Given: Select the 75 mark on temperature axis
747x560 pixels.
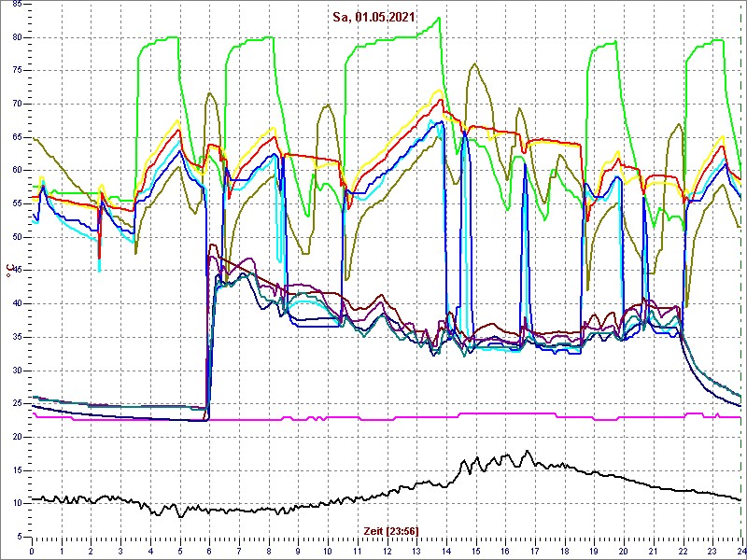Looking at the screenshot, I should click(x=16, y=71).
